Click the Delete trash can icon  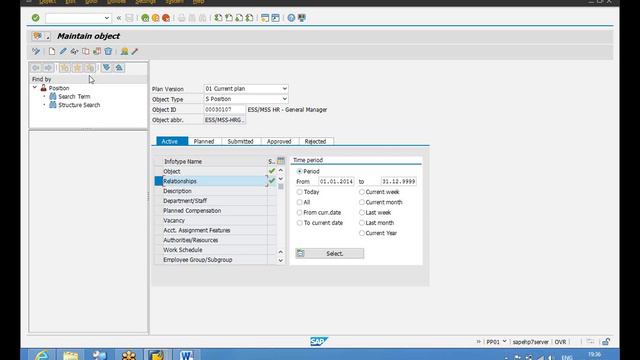(x=108, y=51)
